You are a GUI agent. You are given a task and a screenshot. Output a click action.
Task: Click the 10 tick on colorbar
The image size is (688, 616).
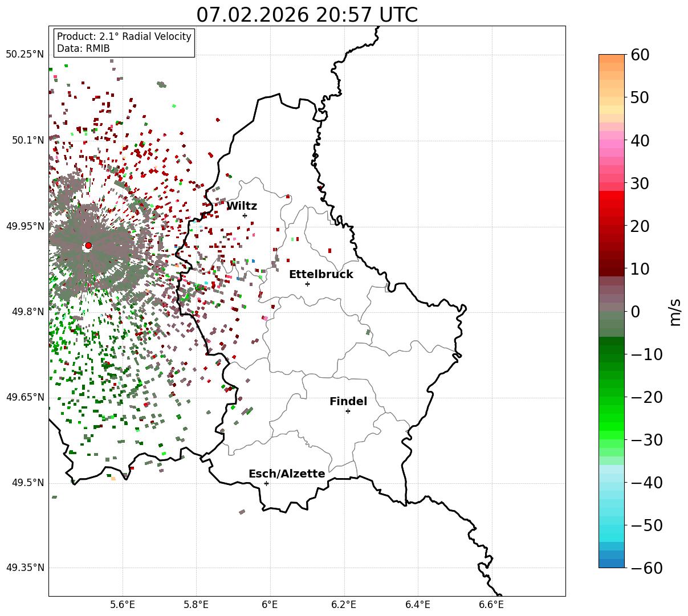pyautogui.click(x=640, y=269)
